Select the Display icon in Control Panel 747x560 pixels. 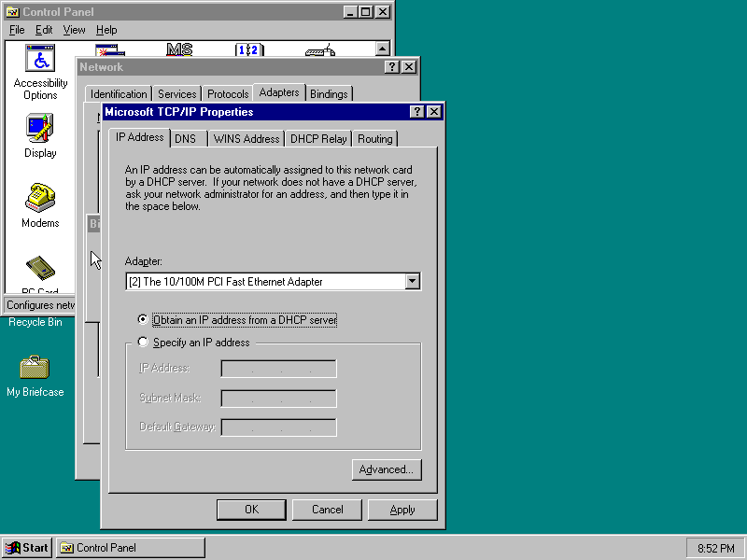[40, 128]
